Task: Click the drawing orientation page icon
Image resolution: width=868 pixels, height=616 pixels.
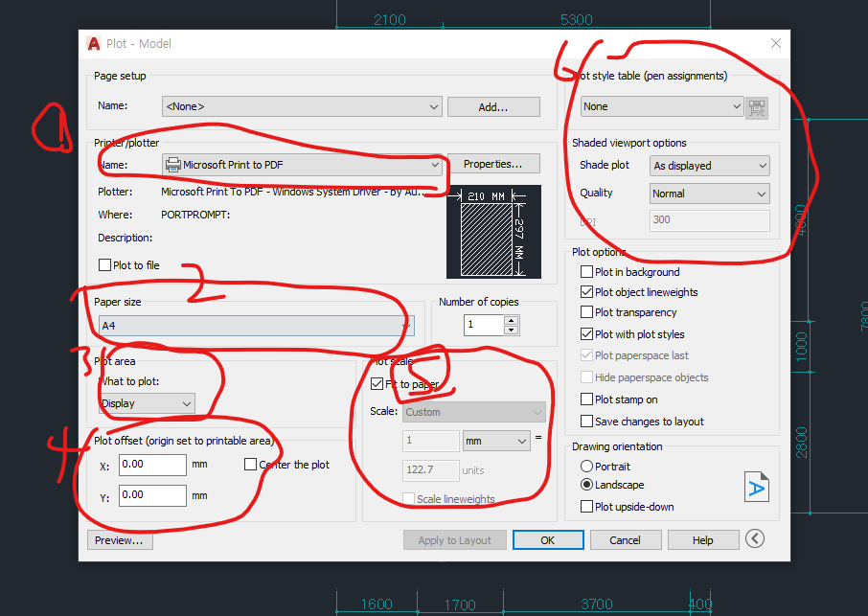Action: (x=756, y=487)
